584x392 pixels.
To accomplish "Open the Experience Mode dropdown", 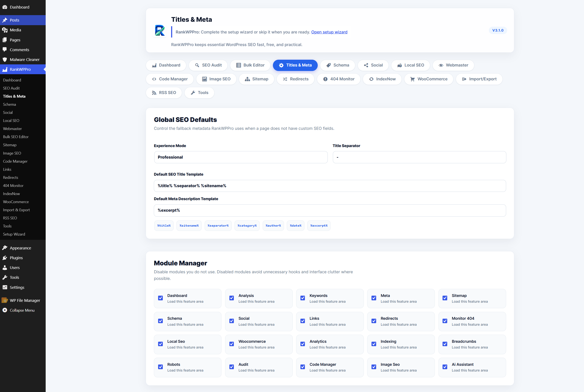I will pyautogui.click(x=241, y=157).
